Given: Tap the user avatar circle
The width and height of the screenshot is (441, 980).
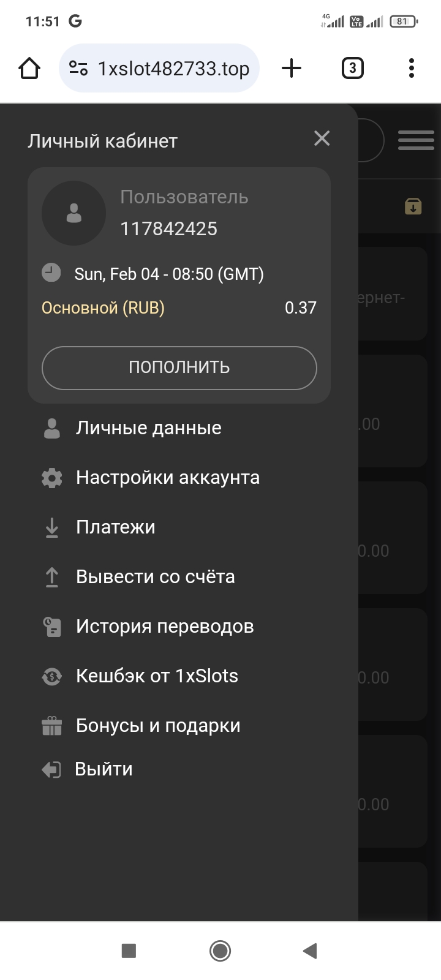Looking at the screenshot, I should pyautogui.click(x=73, y=213).
